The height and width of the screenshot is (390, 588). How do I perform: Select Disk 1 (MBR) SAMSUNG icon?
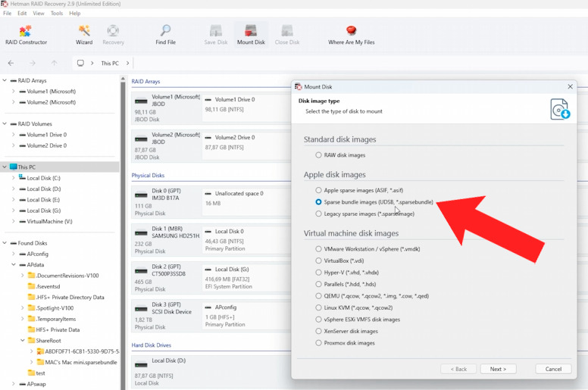click(141, 232)
